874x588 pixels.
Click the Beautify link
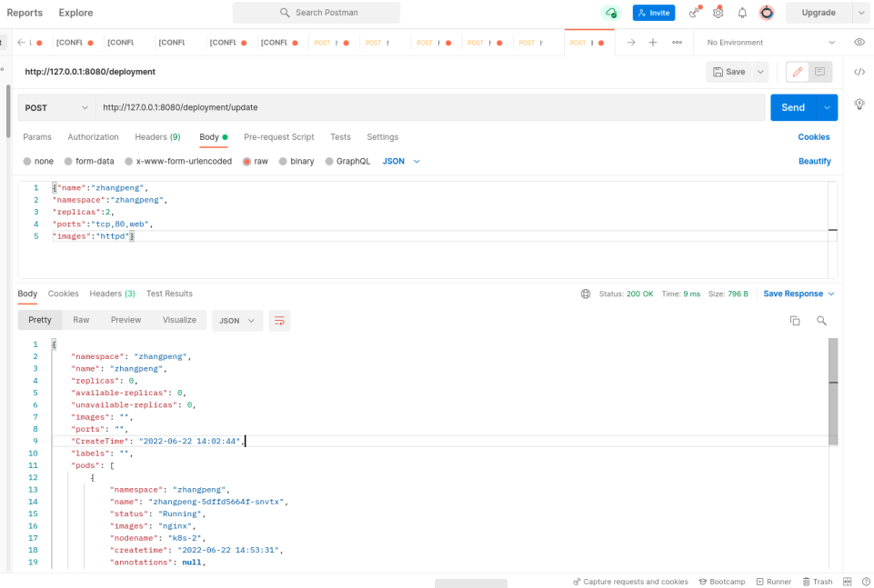pyautogui.click(x=814, y=161)
